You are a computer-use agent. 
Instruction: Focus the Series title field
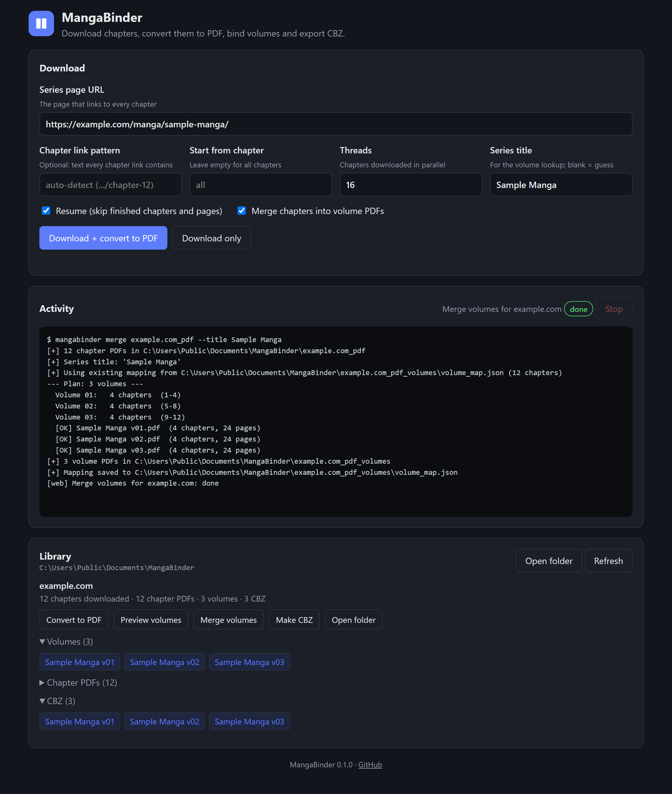[x=561, y=184]
